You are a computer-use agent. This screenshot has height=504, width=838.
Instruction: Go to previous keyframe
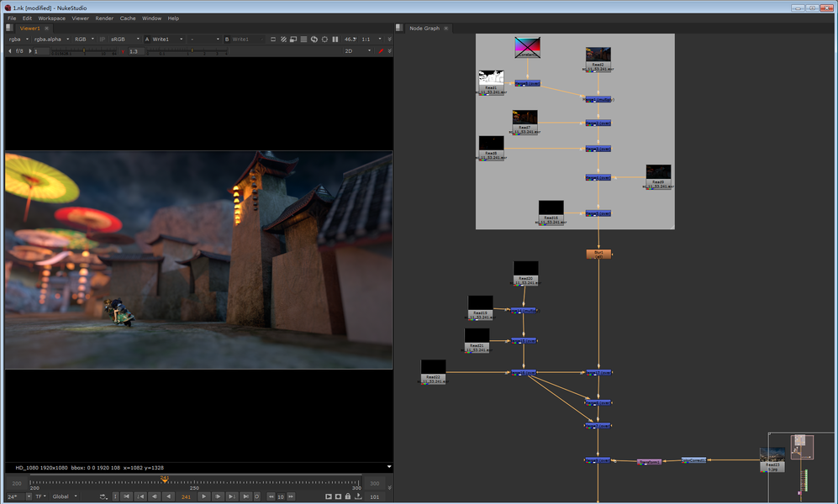click(140, 496)
